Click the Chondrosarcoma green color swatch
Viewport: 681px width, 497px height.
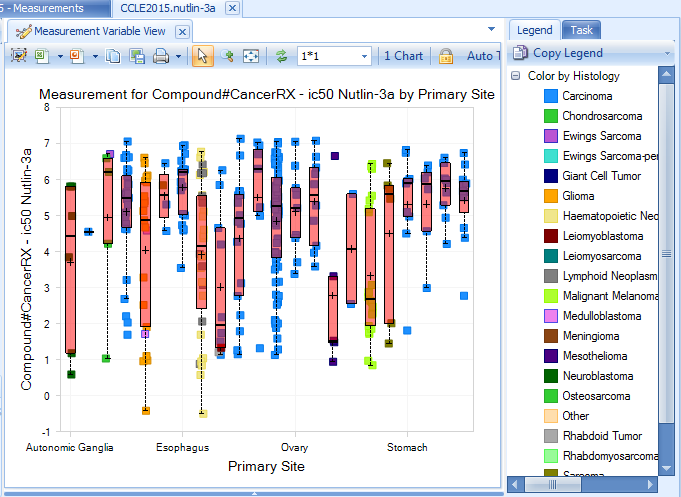pos(551,116)
